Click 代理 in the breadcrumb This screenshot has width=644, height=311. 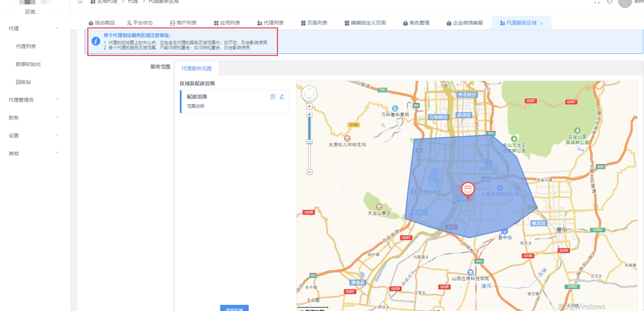[x=133, y=2]
